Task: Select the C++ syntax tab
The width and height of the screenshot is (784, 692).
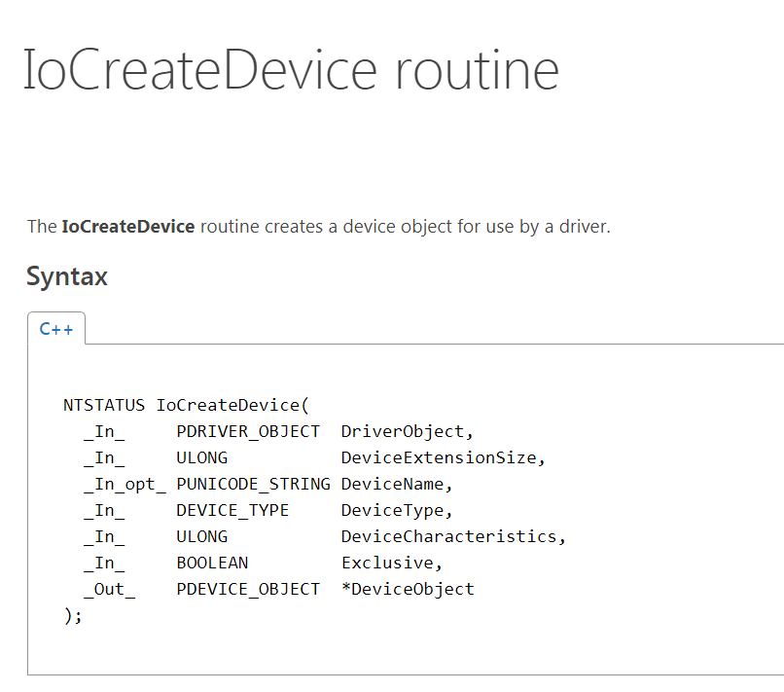Action: coord(56,329)
